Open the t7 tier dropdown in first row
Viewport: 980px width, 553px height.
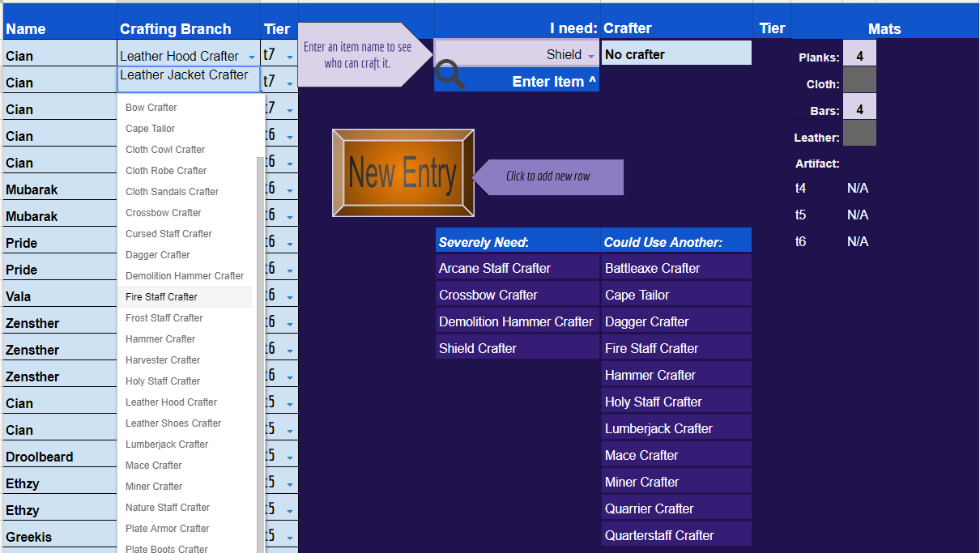pos(289,57)
